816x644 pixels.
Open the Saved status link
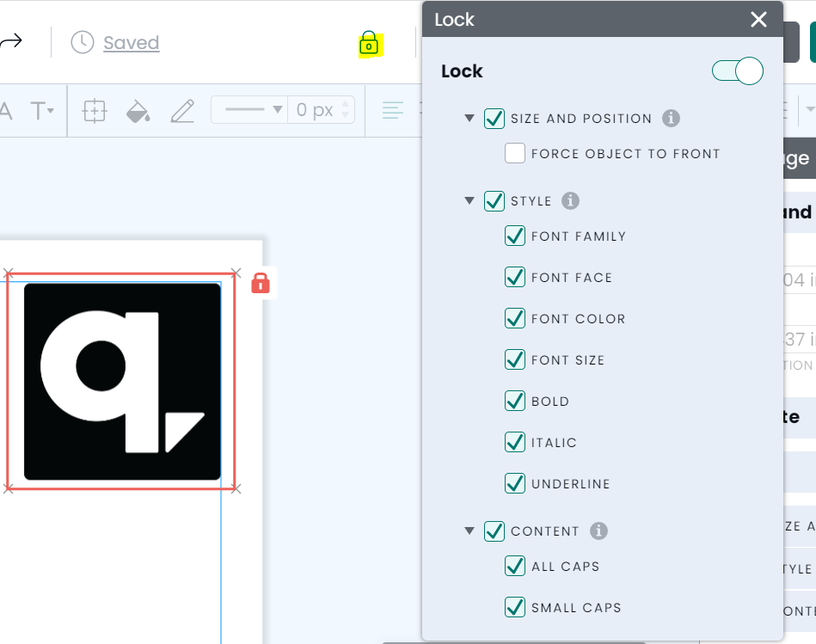132,43
